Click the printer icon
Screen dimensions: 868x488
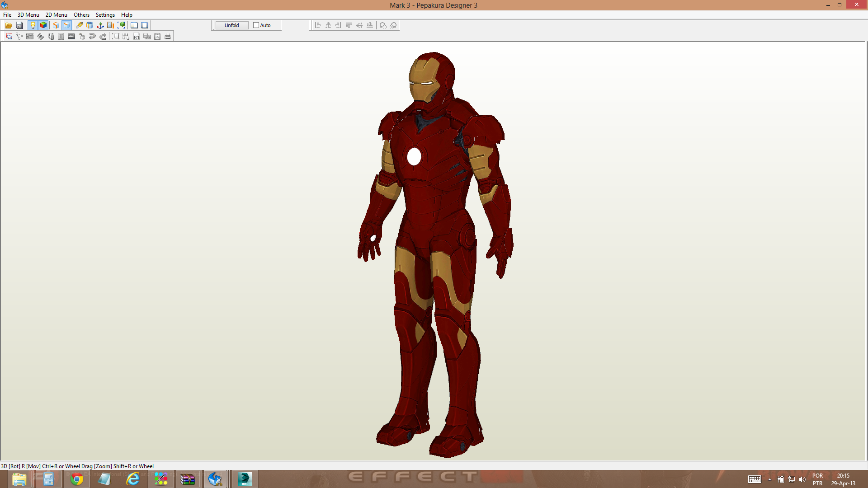pyautogui.click(x=168, y=37)
